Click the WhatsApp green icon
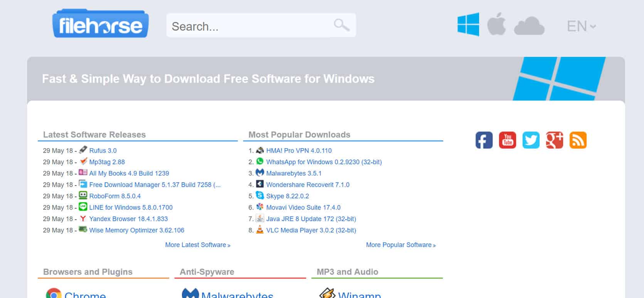644x298 pixels. 260,161
